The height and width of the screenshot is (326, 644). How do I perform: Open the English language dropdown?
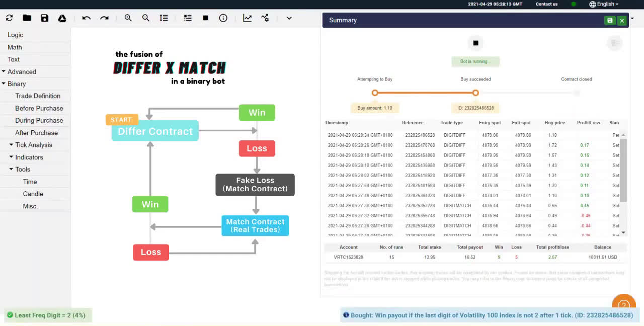[604, 4]
